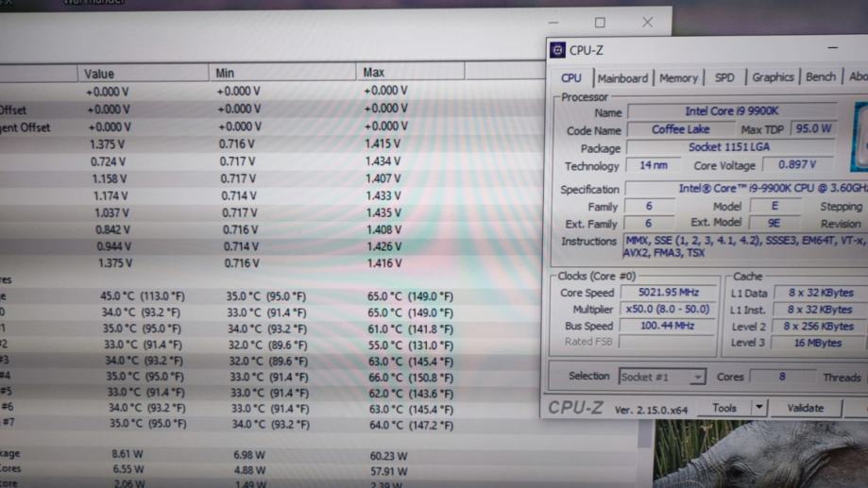The image size is (868, 488).
Task: Click the 5021.95 MHz core speed value
Action: pos(668,292)
